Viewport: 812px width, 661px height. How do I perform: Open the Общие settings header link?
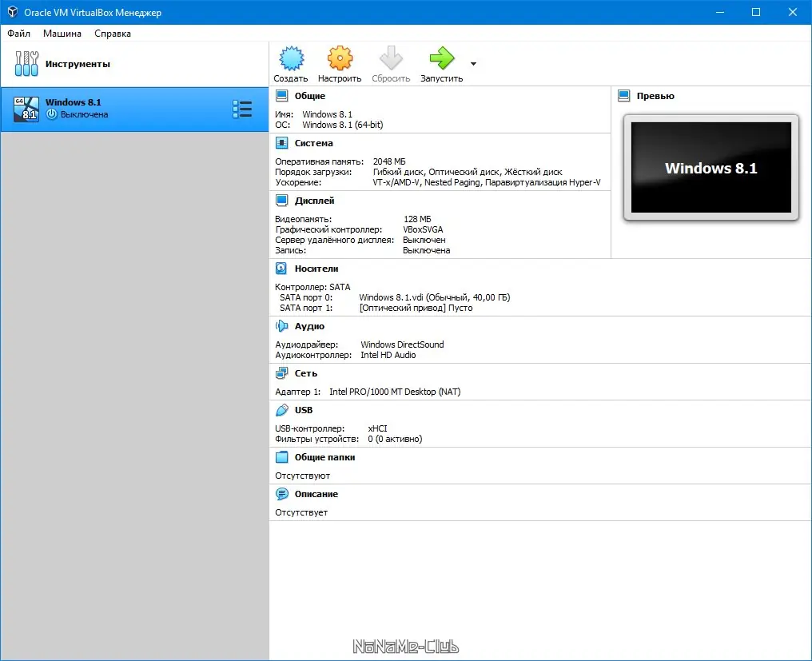310,96
